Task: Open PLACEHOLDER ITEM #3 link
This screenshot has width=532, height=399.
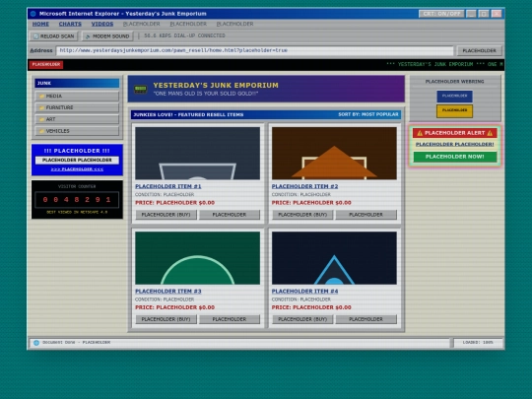Action: [x=168, y=291]
